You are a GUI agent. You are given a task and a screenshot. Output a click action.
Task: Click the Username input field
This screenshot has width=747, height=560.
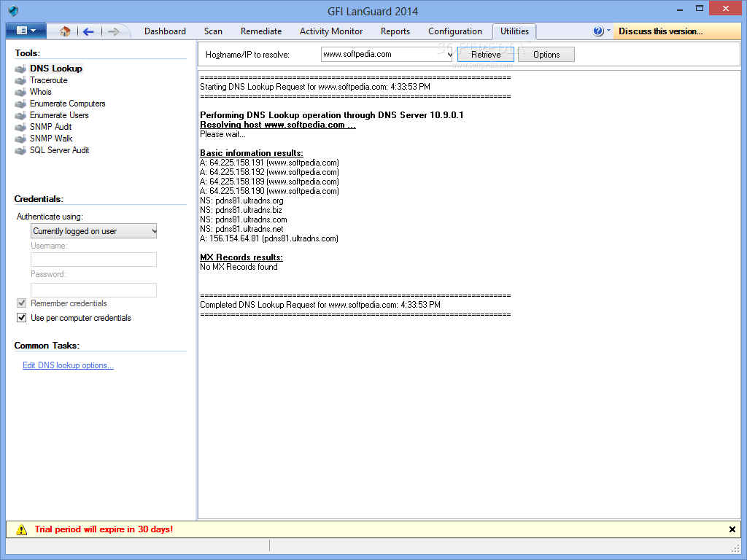94,260
